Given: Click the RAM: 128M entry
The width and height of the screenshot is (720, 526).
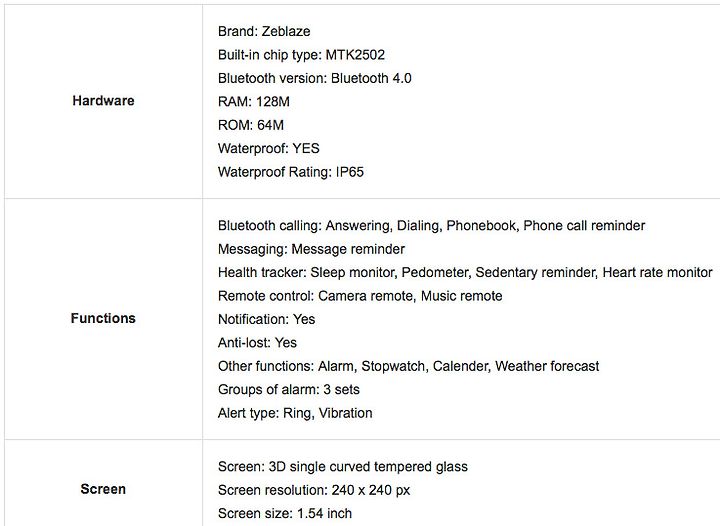Looking at the screenshot, I should tap(253, 101).
